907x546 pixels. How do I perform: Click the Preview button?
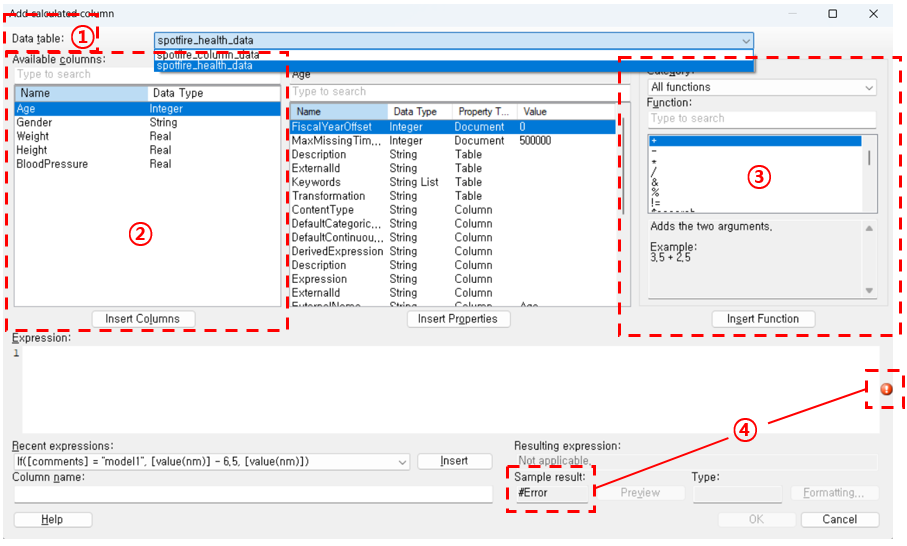[640, 493]
